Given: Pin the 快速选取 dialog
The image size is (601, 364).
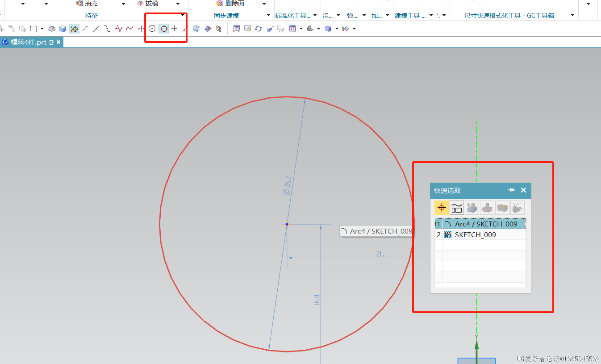Looking at the screenshot, I should [x=512, y=190].
